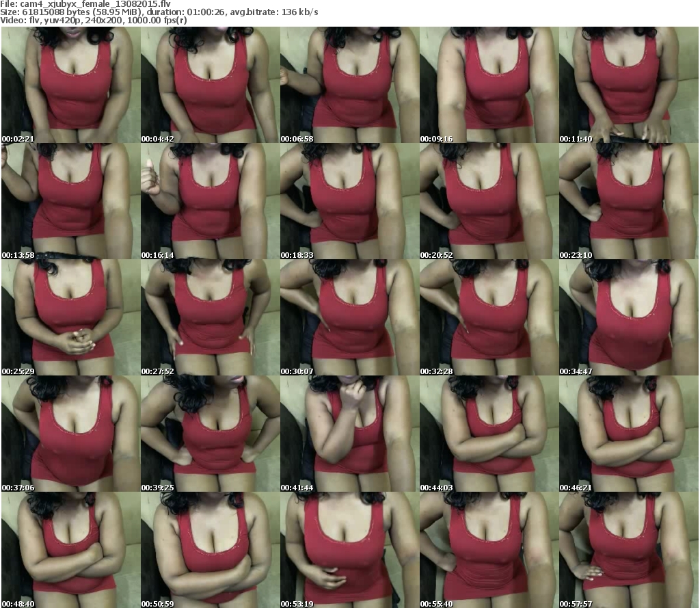
Task: Open the frame at 00:13:58
Action: (x=70, y=201)
